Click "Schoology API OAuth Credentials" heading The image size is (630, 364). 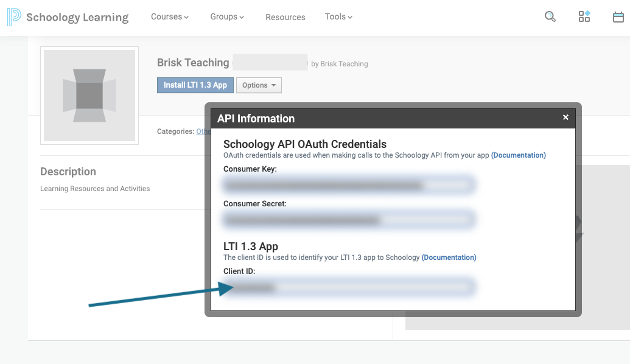305,144
